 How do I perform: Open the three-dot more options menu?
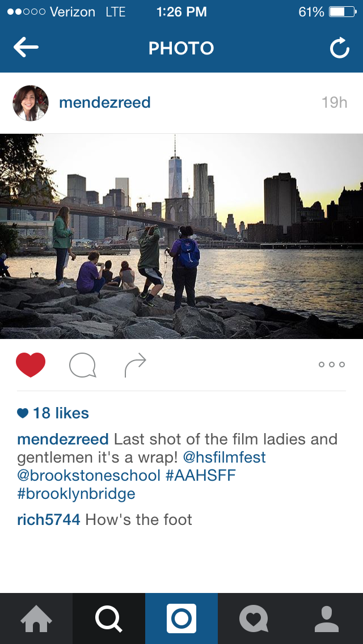pyautogui.click(x=332, y=365)
